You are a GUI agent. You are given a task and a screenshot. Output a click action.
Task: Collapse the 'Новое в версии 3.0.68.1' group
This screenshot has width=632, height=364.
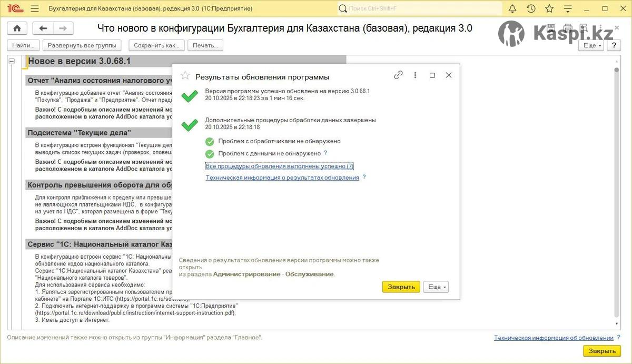[12, 61]
